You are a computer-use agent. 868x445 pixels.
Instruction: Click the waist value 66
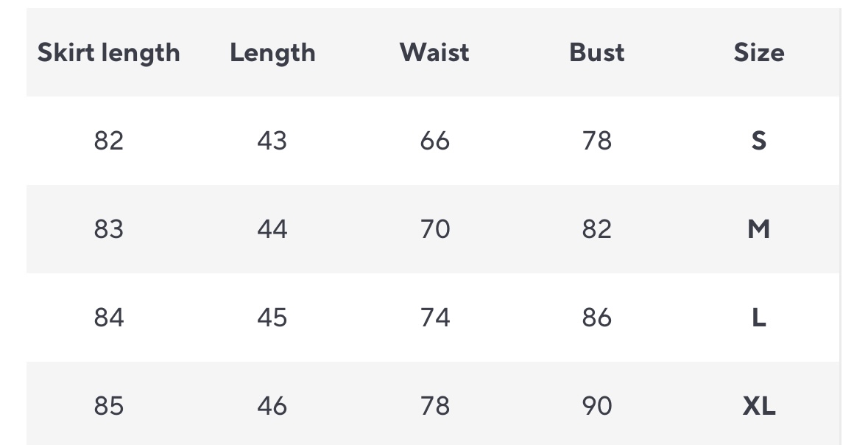[434, 140]
